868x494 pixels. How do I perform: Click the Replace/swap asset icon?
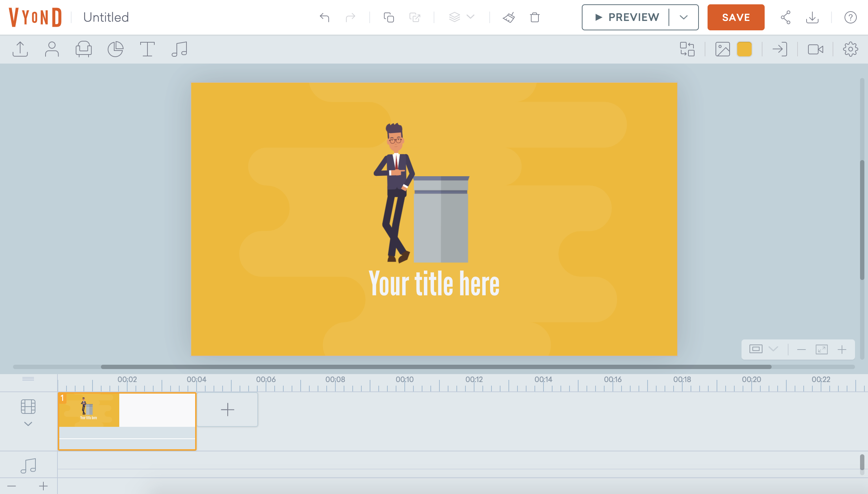tap(687, 49)
